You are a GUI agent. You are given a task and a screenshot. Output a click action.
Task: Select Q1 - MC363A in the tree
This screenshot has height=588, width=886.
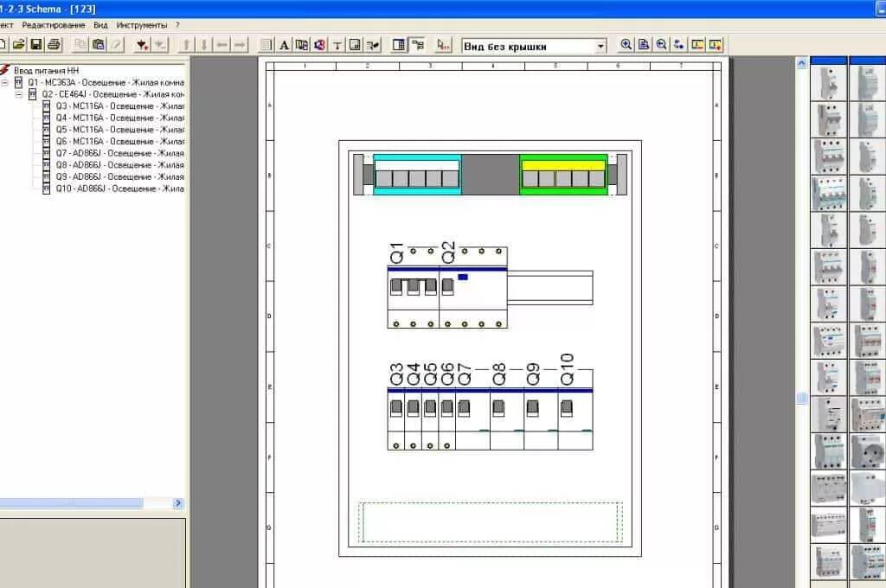coord(106,82)
